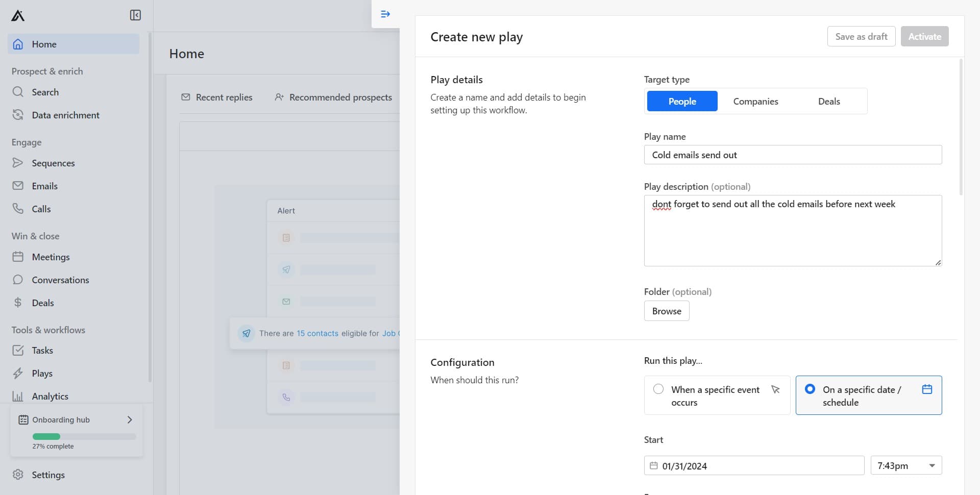Image resolution: width=980 pixels, height=495 pixels.
Task: Go to Calls in sidebar
Action: (x=41, y=209)
